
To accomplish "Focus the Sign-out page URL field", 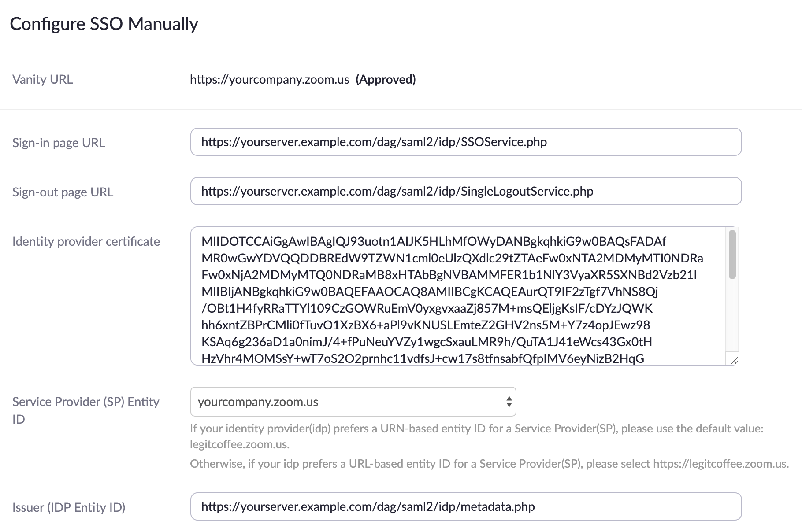I will (x=466, y=191).
